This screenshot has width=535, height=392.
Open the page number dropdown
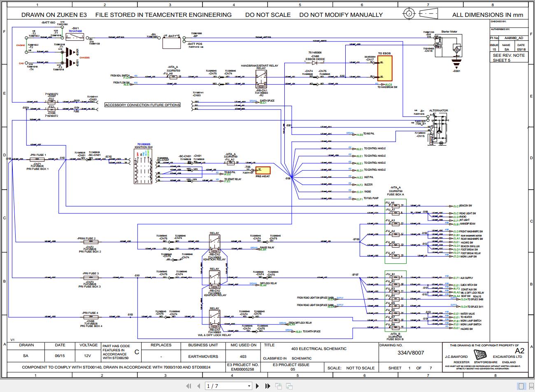click(249, 386)
